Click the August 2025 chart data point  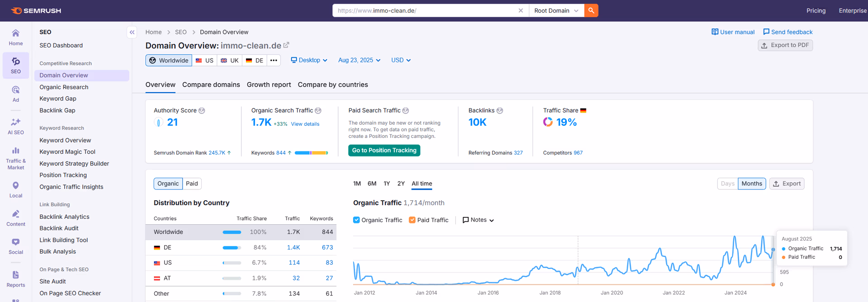[773, 250]
